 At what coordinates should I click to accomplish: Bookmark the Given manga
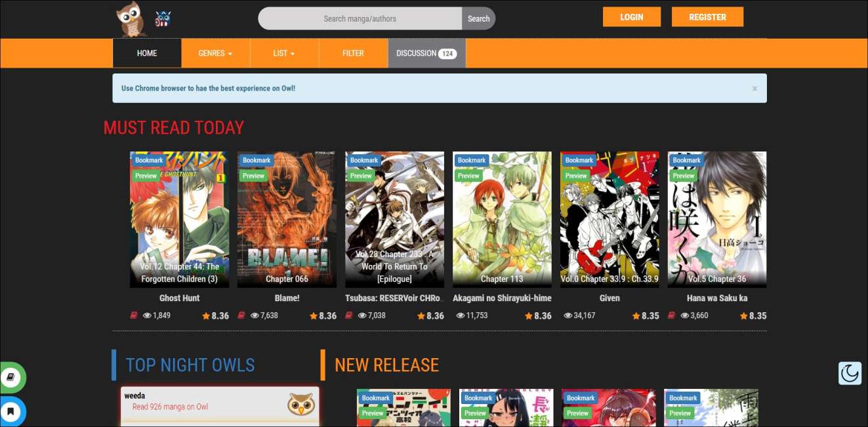579,160
